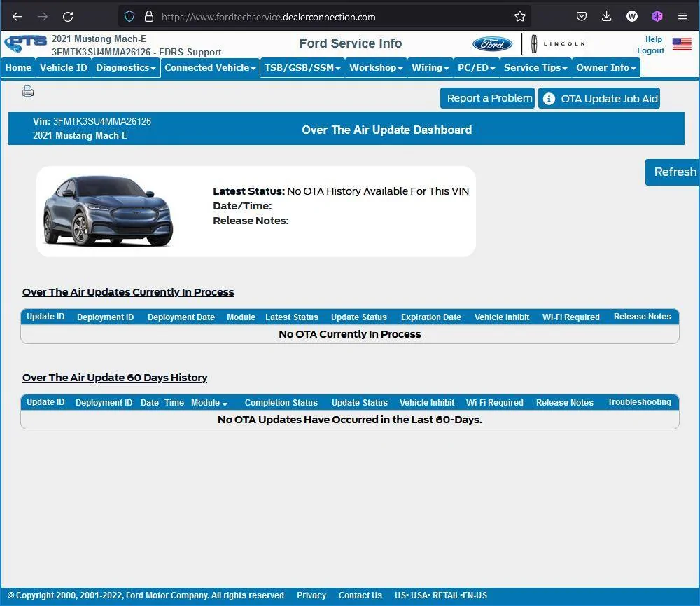Open the browser hamburger menu

pyautogui.click(x=682, y=17)
